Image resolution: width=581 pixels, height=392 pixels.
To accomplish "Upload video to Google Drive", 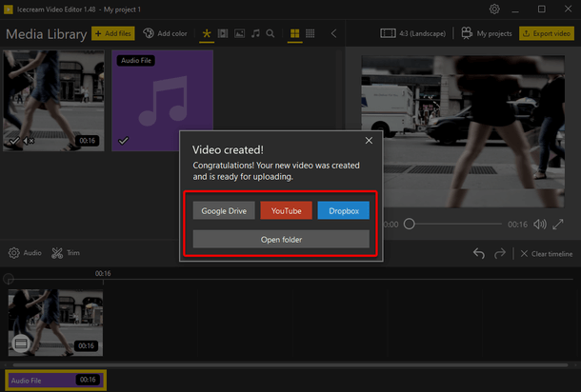I will [x=224, y=210].
